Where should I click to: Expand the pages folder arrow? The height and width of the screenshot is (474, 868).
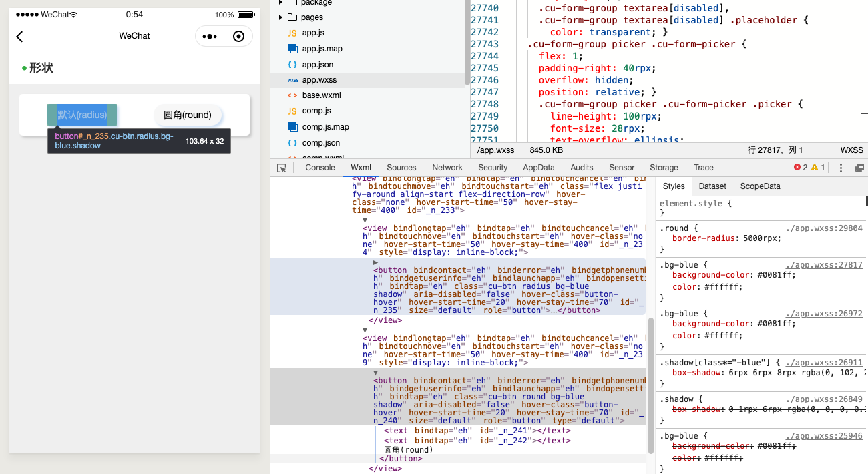(280, 17)
